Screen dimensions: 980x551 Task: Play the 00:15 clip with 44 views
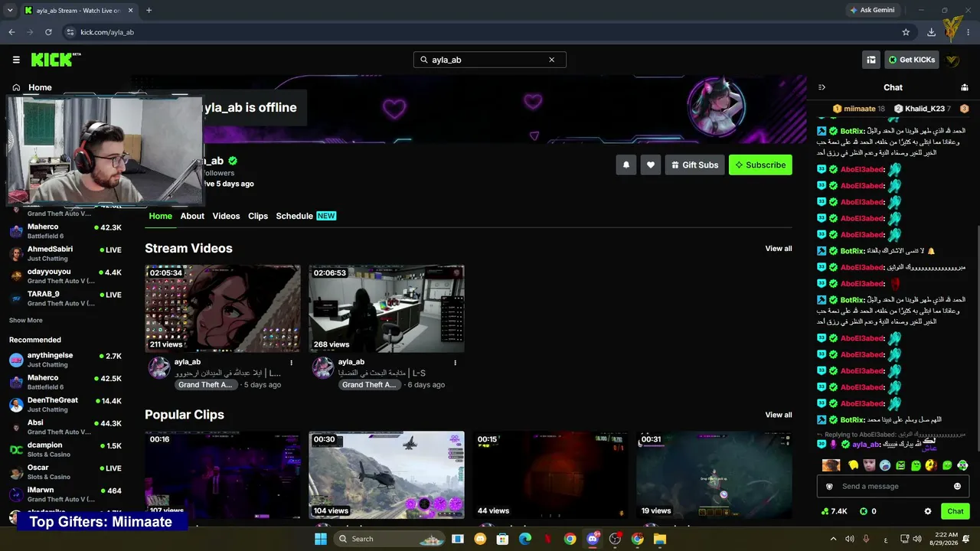click(550, 474)
